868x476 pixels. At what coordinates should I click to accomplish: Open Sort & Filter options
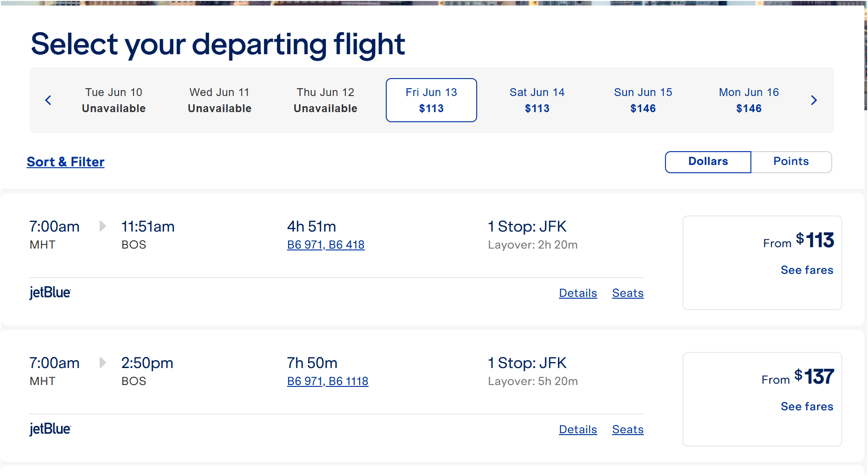coord(66,162)
